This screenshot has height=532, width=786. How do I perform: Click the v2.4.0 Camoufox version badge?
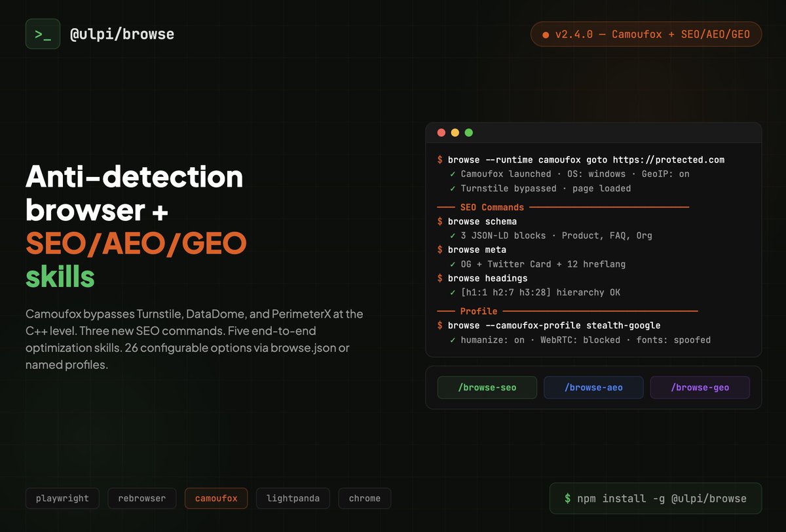[646, 34]
